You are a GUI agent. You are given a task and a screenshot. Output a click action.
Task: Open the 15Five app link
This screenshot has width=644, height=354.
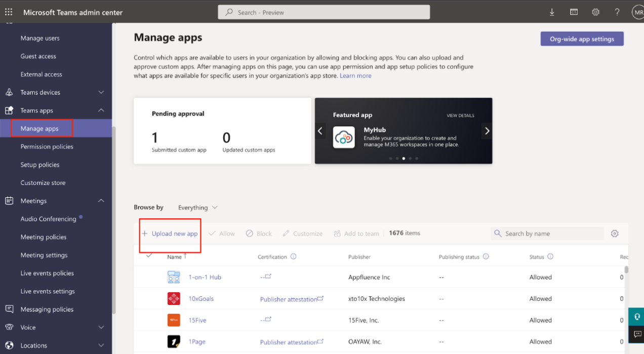[197, 320]
